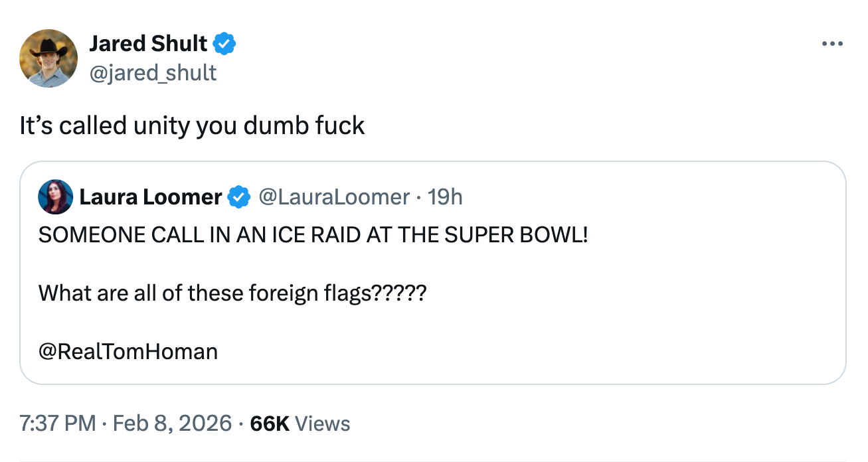Click the cowboy hat profile image

48,58
